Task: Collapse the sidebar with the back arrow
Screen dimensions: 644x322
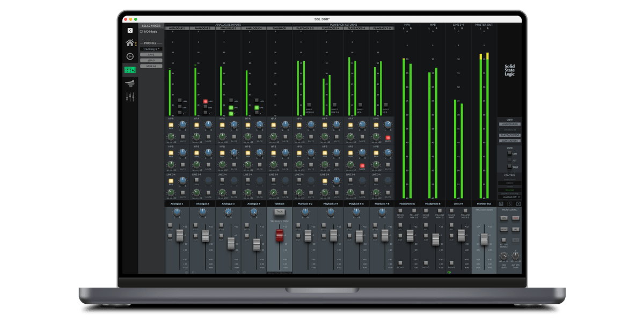Action: (129, 30)
